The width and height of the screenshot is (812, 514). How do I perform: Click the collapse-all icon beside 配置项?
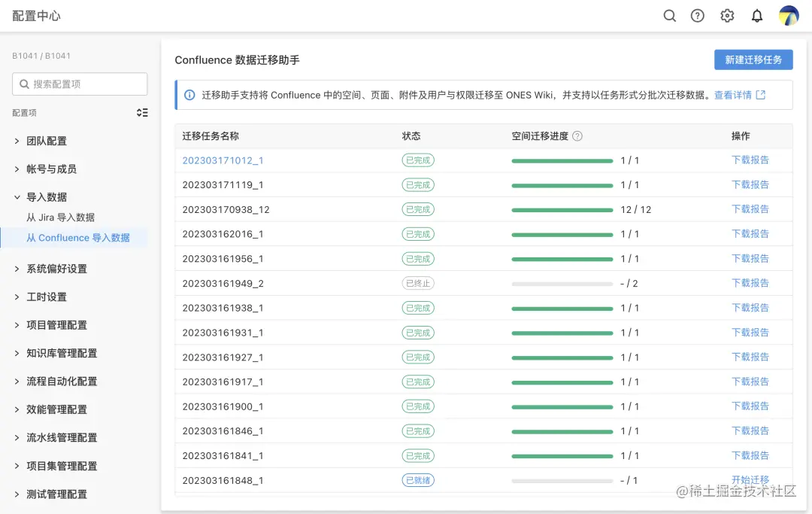[x=142, y=112]
